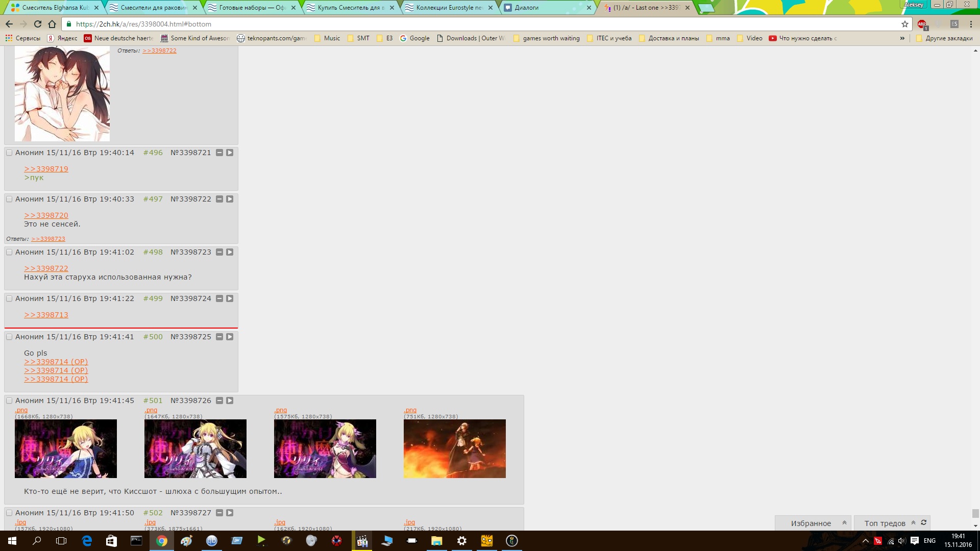Expand the Топ тредов panel chevron
The width and height of the screenshot is (980, 551).
point(913,523)
